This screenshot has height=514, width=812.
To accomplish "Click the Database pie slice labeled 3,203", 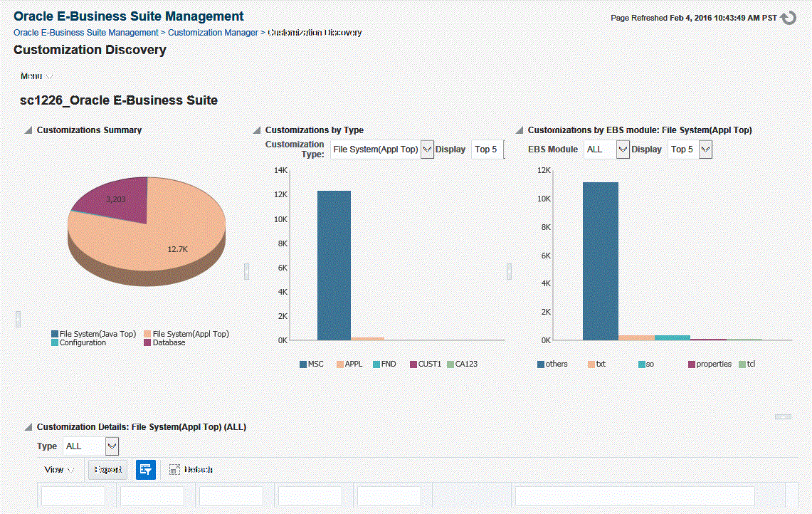I will pyautogui.click(x=117, y=199).
